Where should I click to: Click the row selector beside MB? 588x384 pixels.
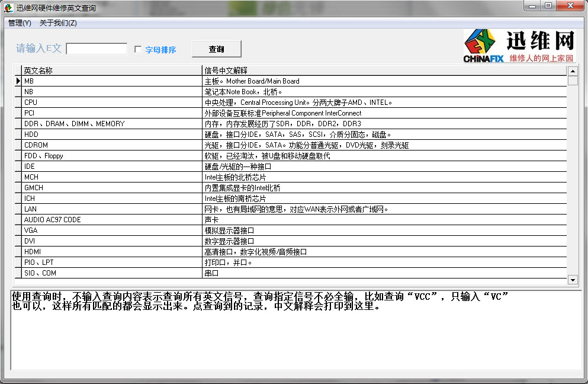click(x=18, y=81)
